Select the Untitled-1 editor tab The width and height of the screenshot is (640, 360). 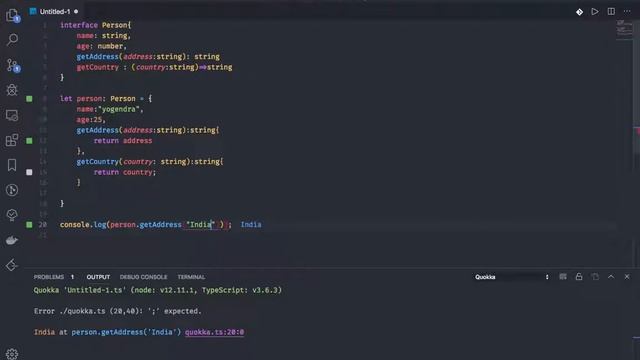click(55, 11)
